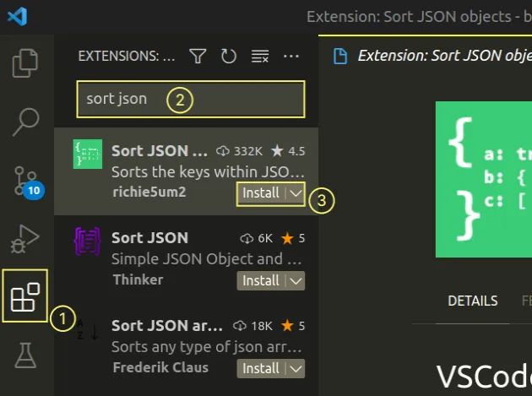Click the large green extension logo in details
Screen dimensions: 532x396
[x=484, y=179]
